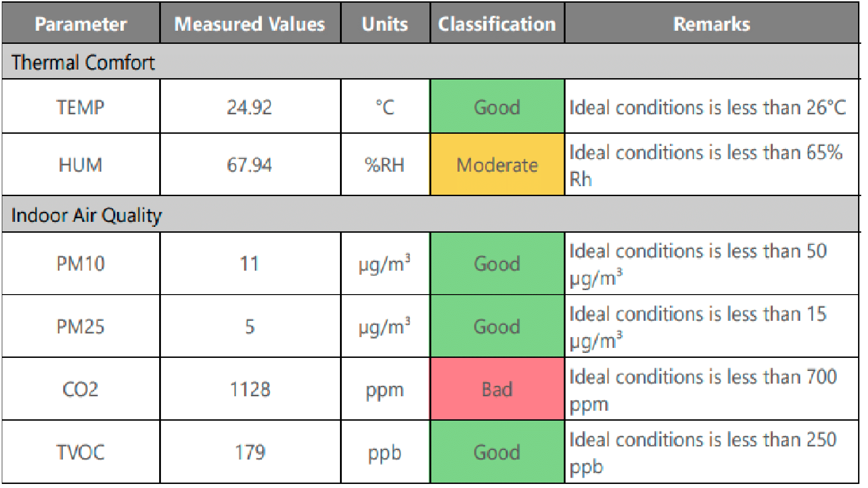
Task: Select the PM25 parameter cell
Action: [80, 326]
